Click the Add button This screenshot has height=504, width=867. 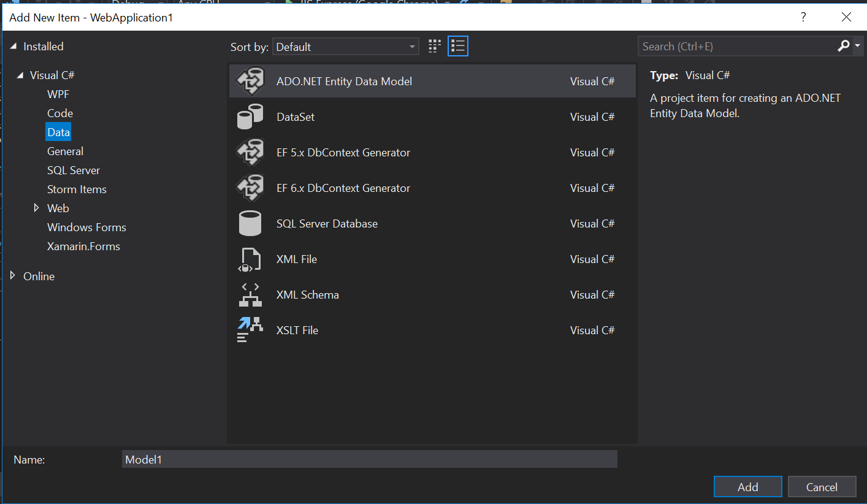747,487
